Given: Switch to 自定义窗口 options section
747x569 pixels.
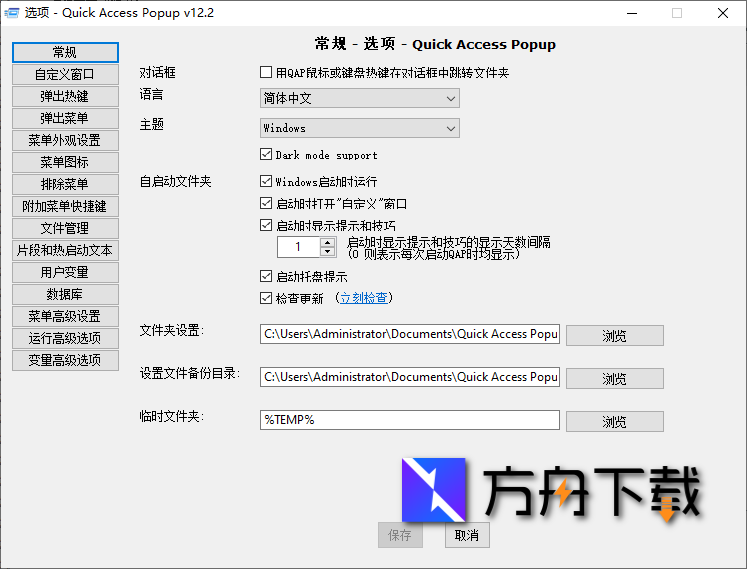Looking at the screenshot, I should (65, 74).
